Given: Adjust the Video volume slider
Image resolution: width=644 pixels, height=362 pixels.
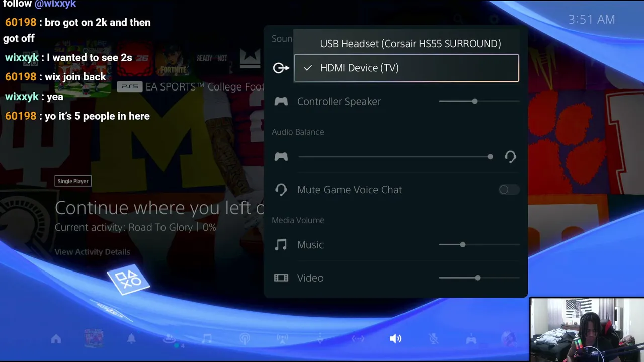Looking at the screenshot, I should pyautogui.click(x=479, y=278).
